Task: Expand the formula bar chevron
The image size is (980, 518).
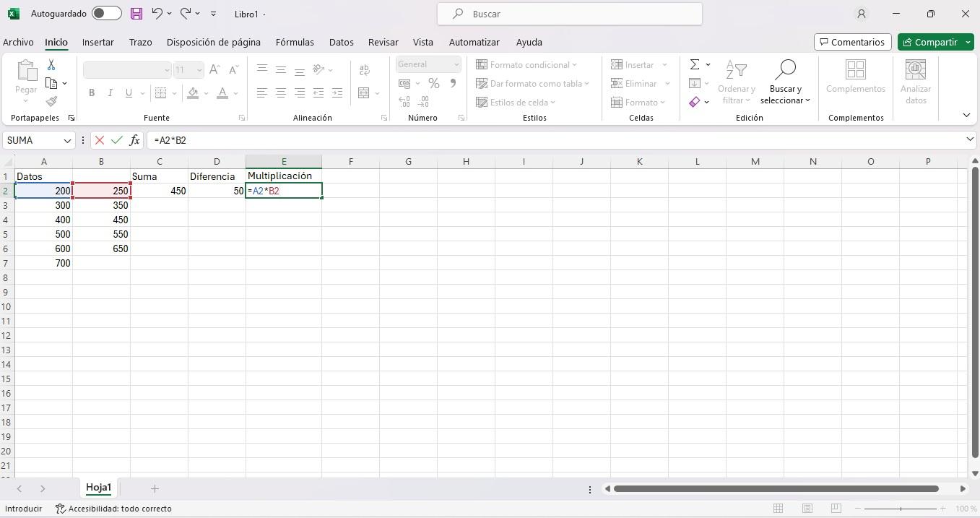Action: 970,139
